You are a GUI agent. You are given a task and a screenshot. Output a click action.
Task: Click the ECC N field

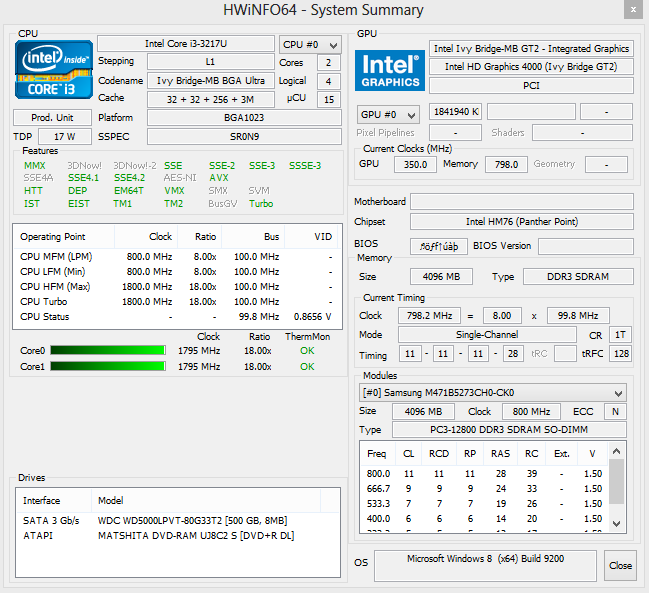pos(615,411)
